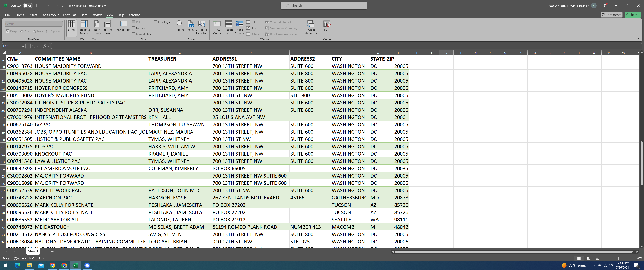Click the Save icon in title bar
The height and width of the screenshot is (270, 644).
click(x=38, y=5)
